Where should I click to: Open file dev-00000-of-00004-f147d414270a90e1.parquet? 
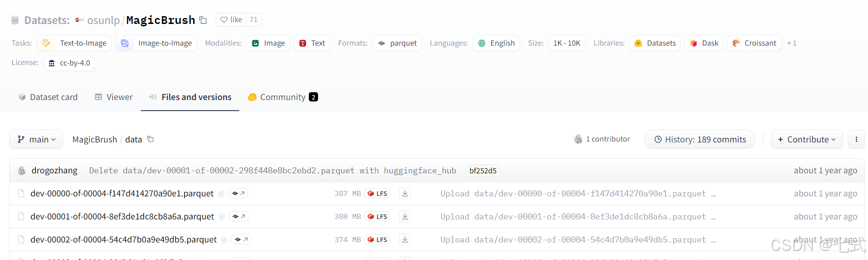coord(122,194)
